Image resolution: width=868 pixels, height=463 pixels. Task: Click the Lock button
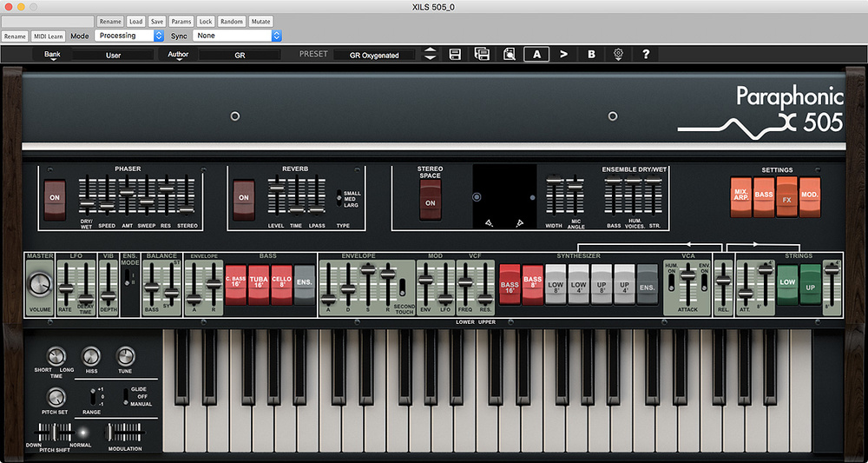(206, 22)
